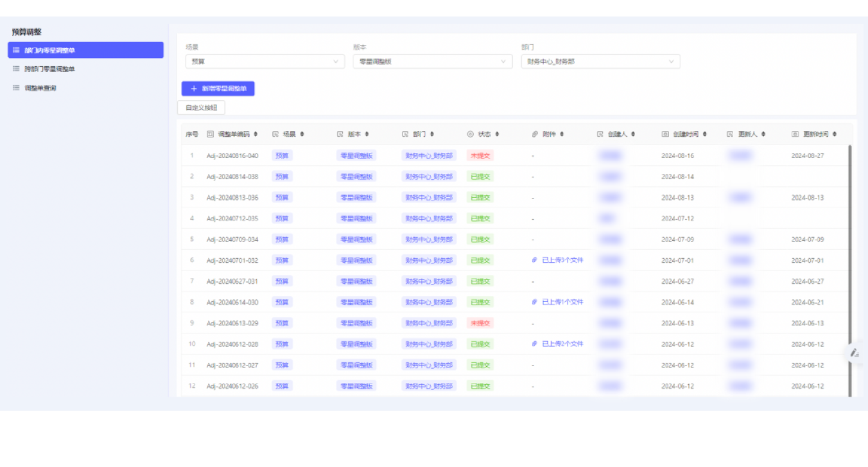Image resolution: width=868 pixels, height=467 pixels.
Task: Click the sort icon beside 更新时间
Action: pyautogui.click(x=835, y=134)
